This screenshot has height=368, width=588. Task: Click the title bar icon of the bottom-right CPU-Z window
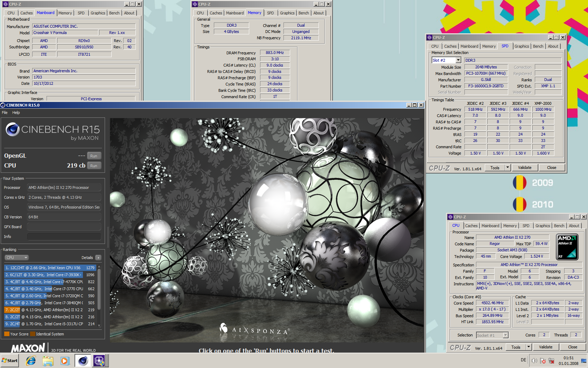click(450, 217)
